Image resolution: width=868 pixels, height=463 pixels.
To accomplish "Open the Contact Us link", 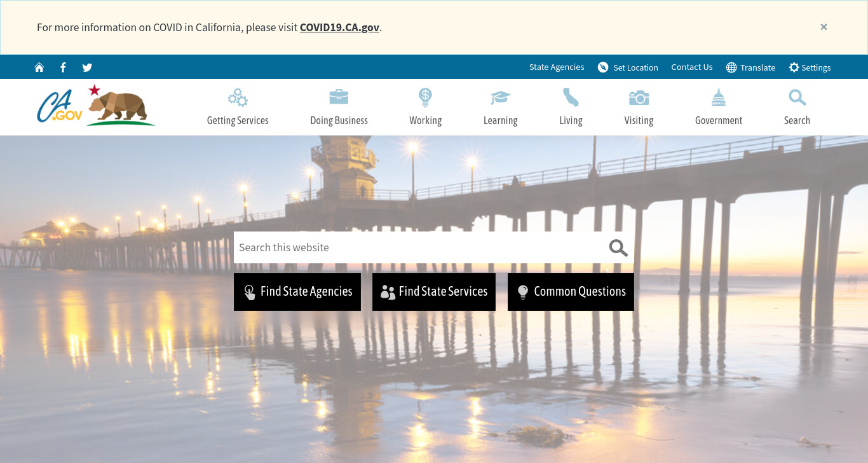I will click(692, 67).
